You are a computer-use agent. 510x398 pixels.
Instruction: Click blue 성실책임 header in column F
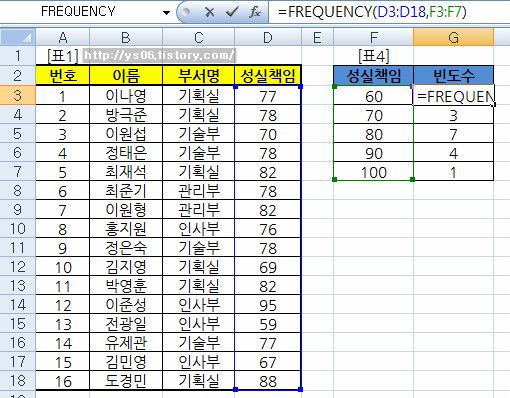[x=373, y=75]
